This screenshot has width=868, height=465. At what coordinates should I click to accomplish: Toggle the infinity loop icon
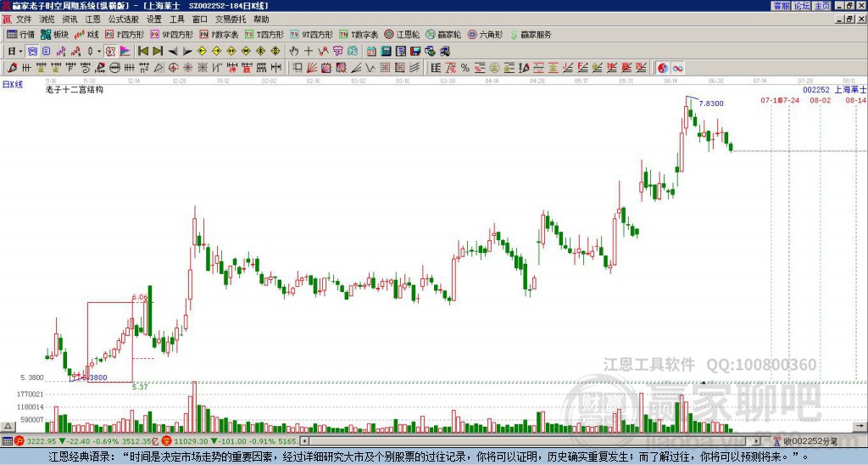click(x=677, y=68)
